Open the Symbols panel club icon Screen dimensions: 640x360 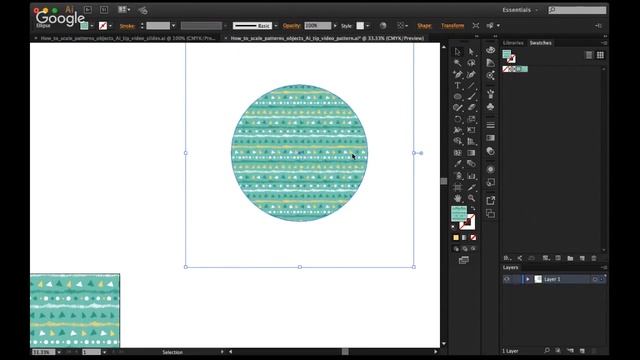click(x=491, y=107)
